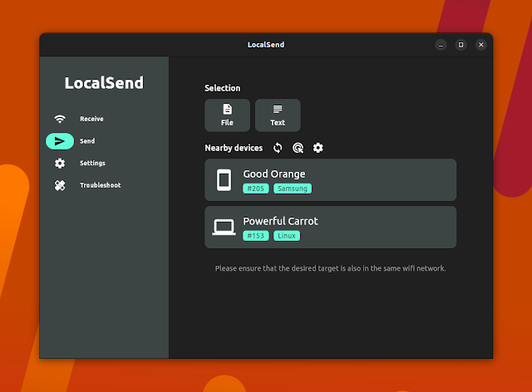Click the sidebar Settings gear icon
The width and height of the screenshot is (532, 392).
[60, 164]
